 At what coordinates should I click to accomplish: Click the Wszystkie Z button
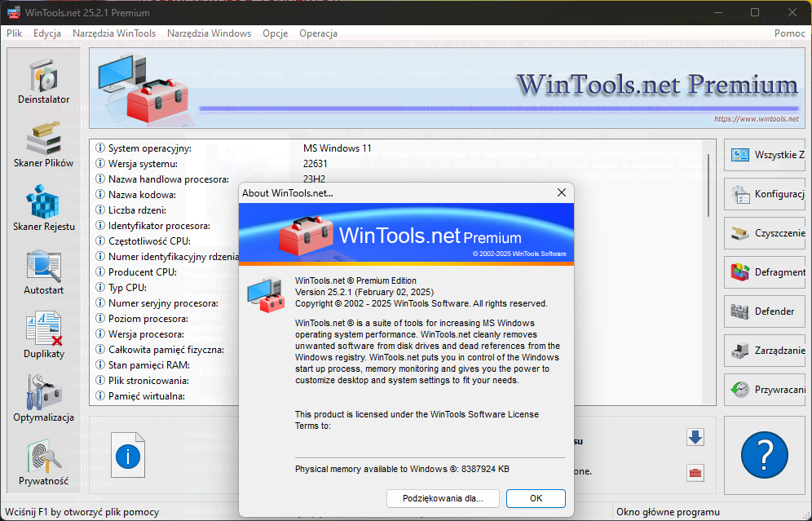point(766,155)
